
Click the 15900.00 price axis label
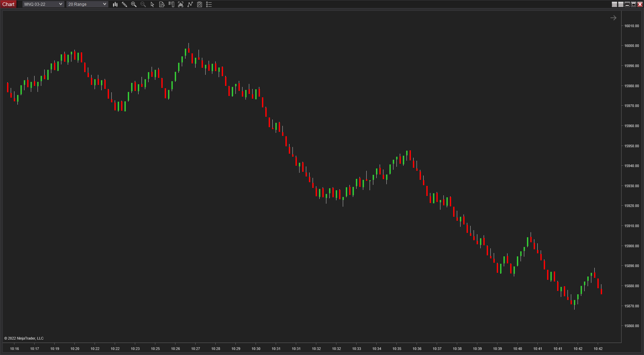632,246
